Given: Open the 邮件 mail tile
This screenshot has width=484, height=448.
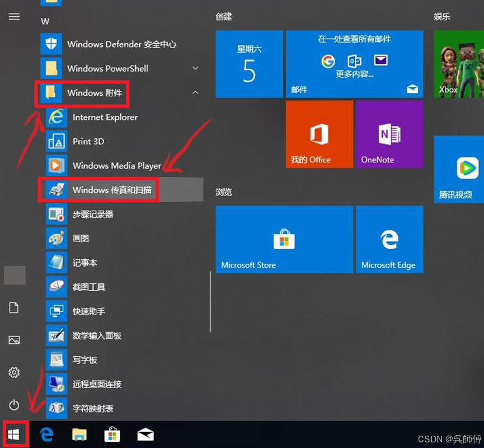Looking at the screenshot, I should (354, 64).
